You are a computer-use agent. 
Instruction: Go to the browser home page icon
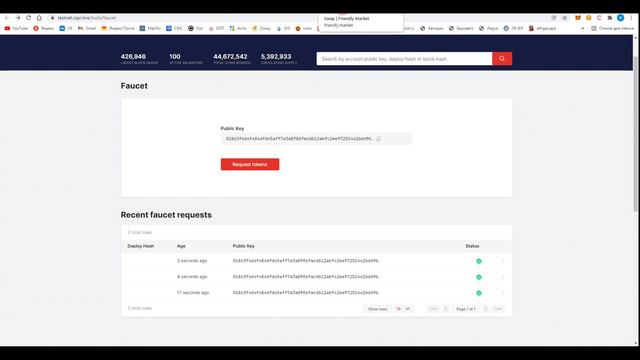[x=39, y=18]
